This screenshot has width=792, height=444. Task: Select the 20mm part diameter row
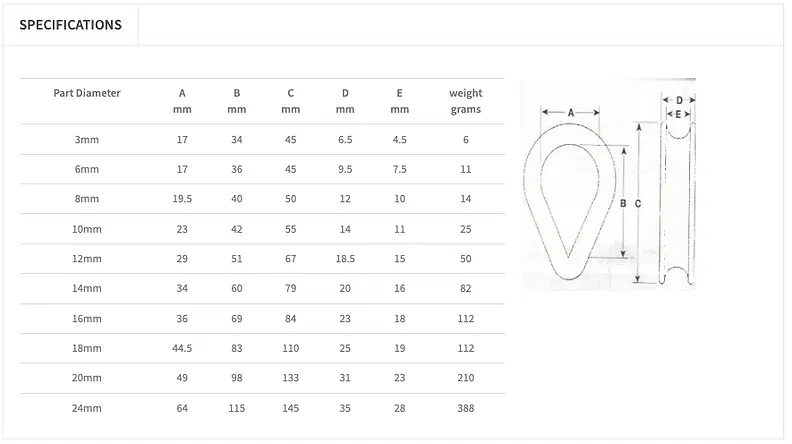point(262,378)
